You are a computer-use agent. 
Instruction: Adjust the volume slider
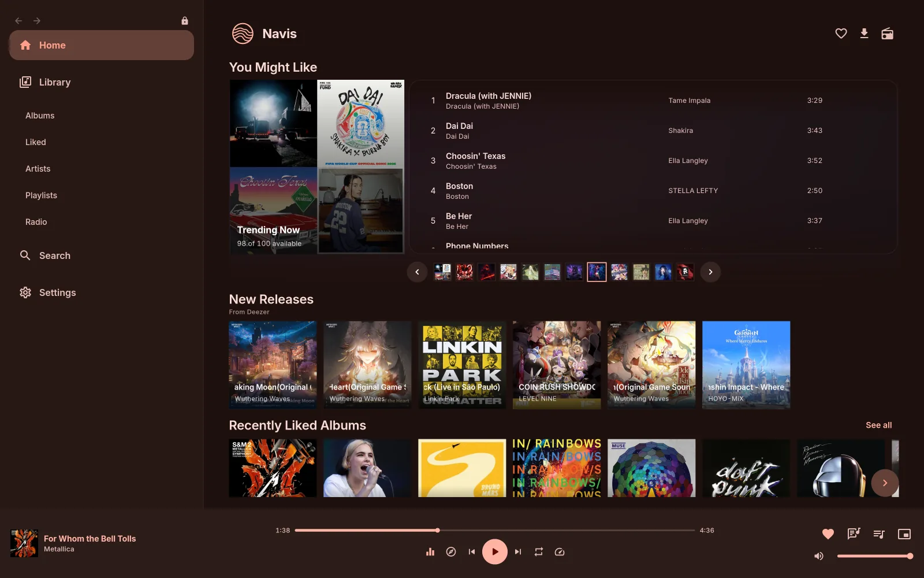874,556
